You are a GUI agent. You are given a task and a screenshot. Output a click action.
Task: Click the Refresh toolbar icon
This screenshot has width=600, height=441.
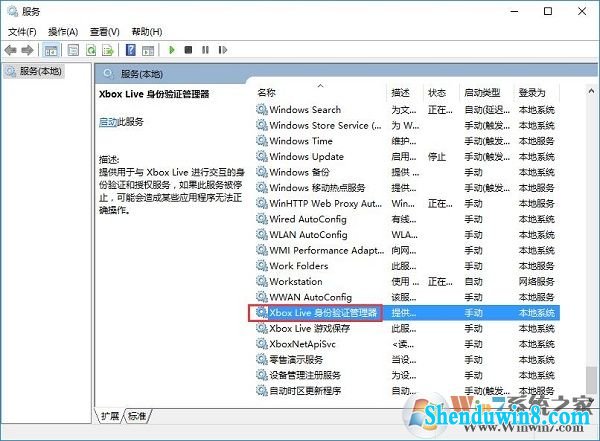[91, 50]
